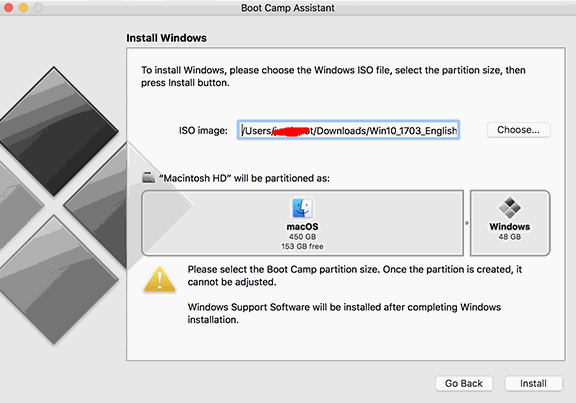576x403 pixels.
Task: Click into the ISO image path field
Action: tap(349, 130)
